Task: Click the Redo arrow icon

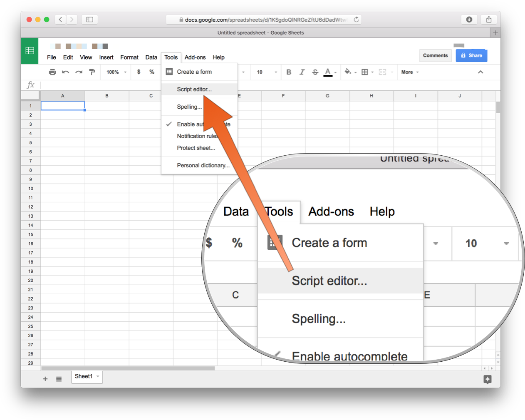Action: (x=79, y=72)
